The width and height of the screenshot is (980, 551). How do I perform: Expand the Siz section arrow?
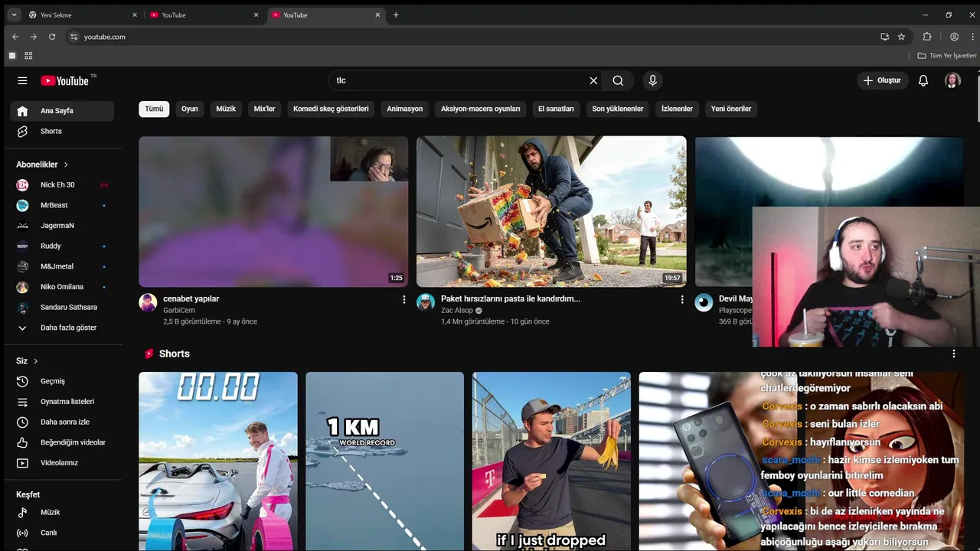(x=35, y=361)
